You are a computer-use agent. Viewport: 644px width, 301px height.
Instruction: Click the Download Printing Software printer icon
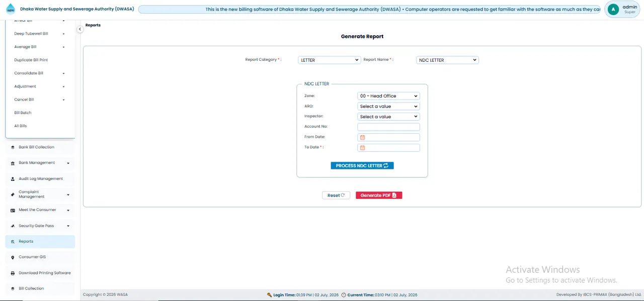(13, 273)
